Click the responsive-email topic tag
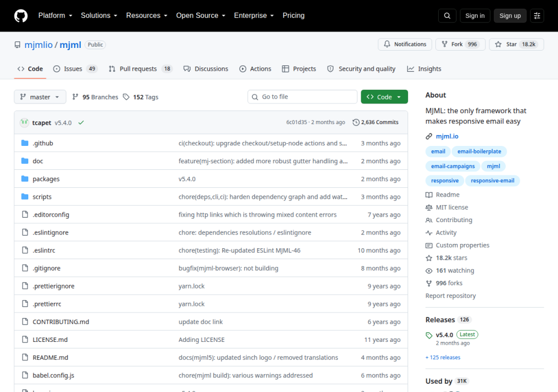 [493, 181]
